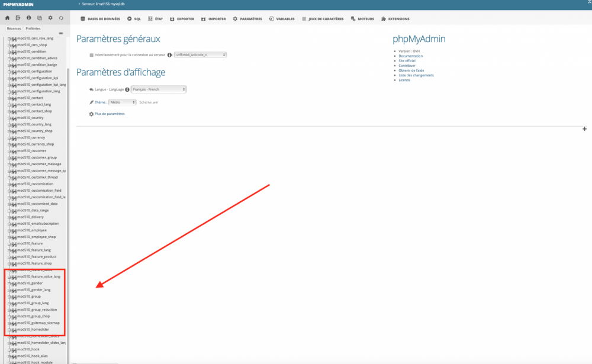This screenshot has width=592, height=364.
Task: Select the Préférées navigation tab
Action: 33,28
